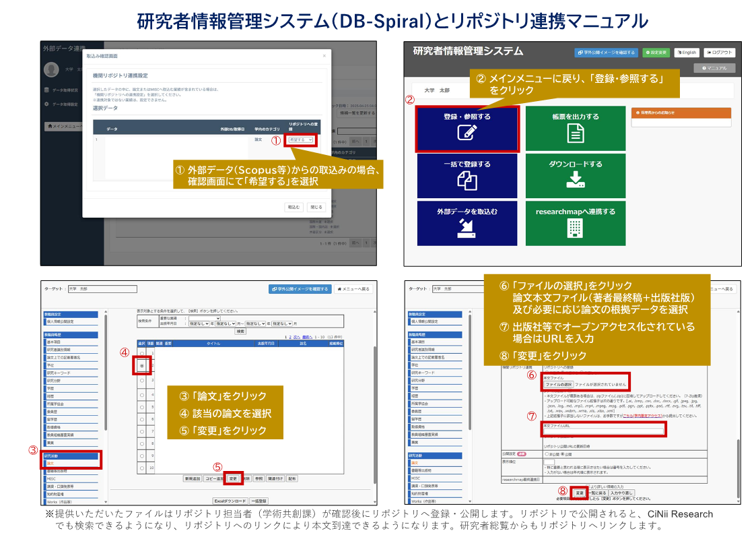The height and width of the screenshot is (535, 756).
Task: Click the ファイルの選択 file chooser button
Action: pos(558,384)
